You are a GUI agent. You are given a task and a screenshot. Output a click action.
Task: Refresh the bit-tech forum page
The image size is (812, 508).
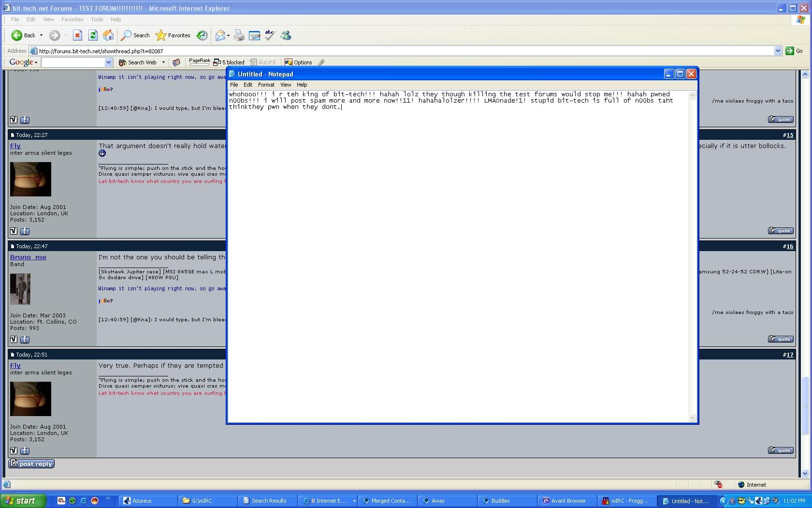pos(93,35)
